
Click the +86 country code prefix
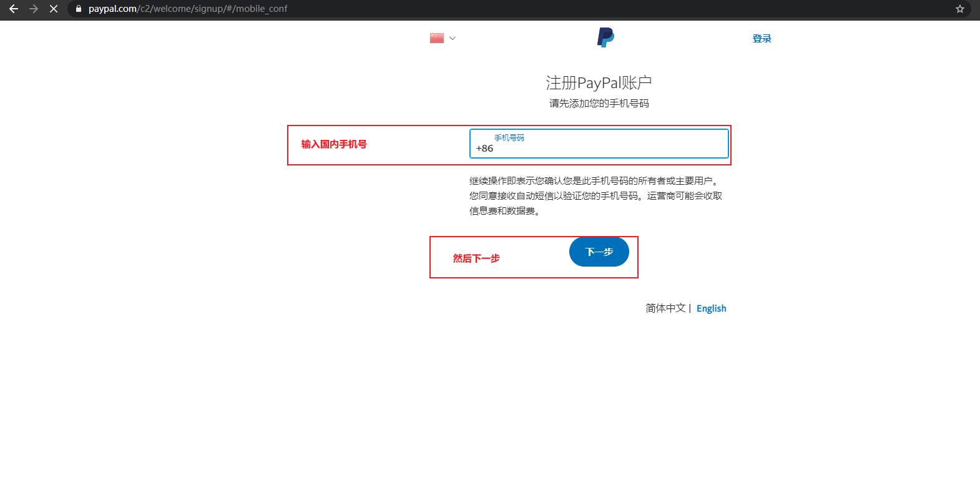[x=485, y=148]
